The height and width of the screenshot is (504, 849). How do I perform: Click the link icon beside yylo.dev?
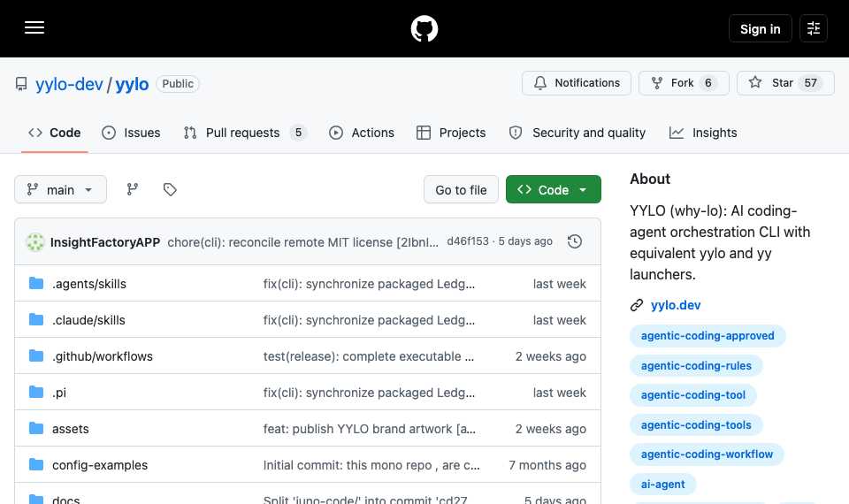(637, 305)
